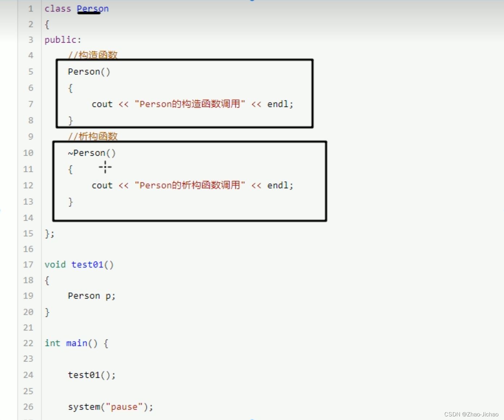
Task: Click int main() line
Action: pyautogui.click(x=76, y=343)
